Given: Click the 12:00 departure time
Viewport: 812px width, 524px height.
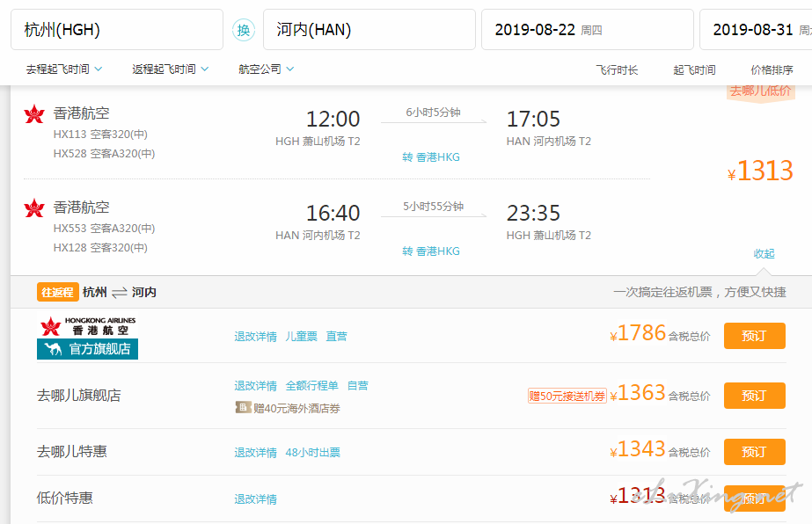Looking at the screenshot, I should pos(333,120).
